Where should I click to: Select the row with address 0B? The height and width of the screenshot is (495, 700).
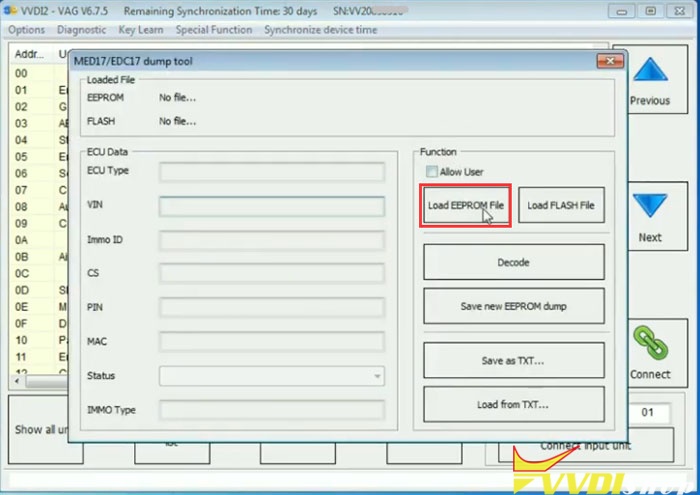pyautogui.click(x=39, y=257)
